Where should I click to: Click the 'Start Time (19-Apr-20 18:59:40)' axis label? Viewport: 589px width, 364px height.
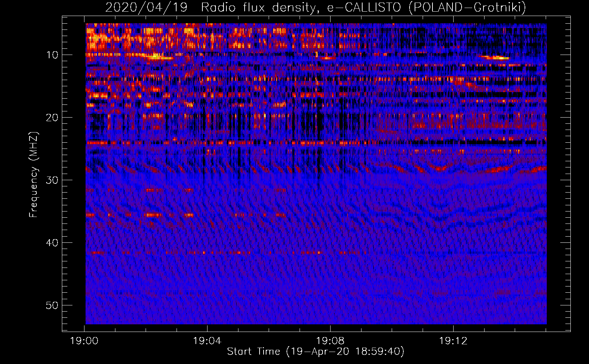coord(316,352)
